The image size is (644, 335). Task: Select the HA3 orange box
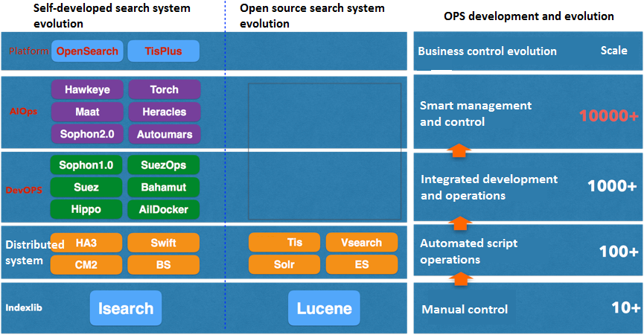click(86, 243)
